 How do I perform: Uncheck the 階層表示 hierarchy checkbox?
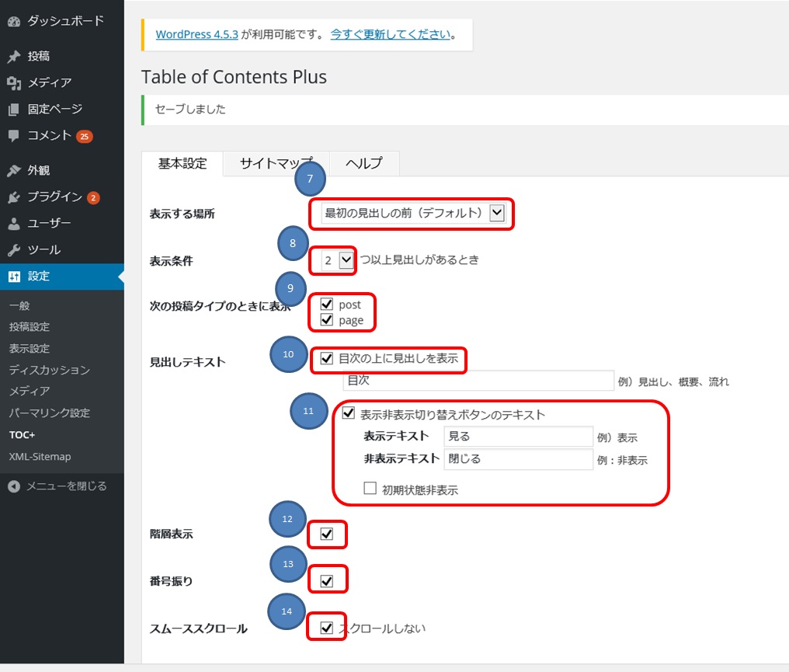pyautogui.click(x=327, y=534)
